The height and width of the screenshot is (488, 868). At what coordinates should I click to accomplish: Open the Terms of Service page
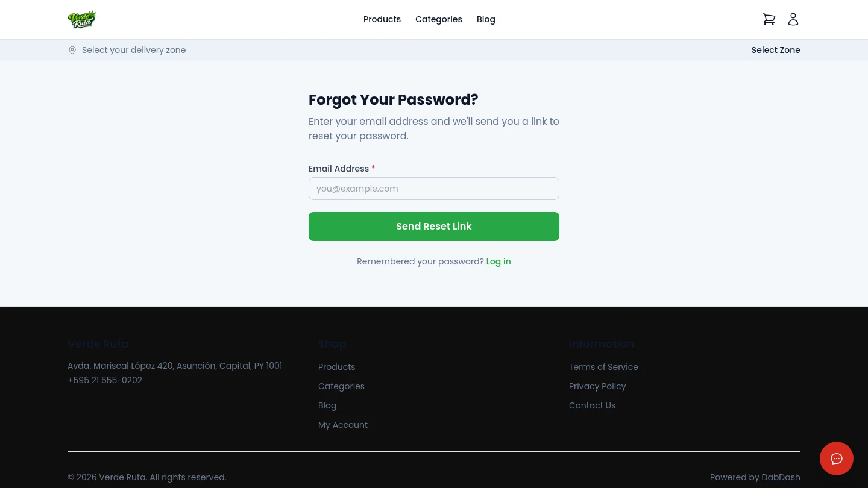click(x=603, y=367)
